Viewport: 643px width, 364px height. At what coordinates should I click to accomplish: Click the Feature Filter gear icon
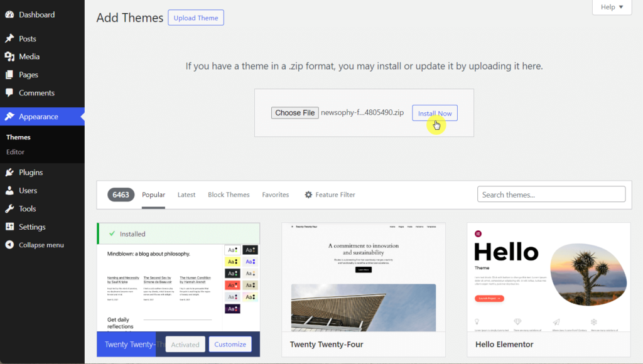[x=308, y=195]
